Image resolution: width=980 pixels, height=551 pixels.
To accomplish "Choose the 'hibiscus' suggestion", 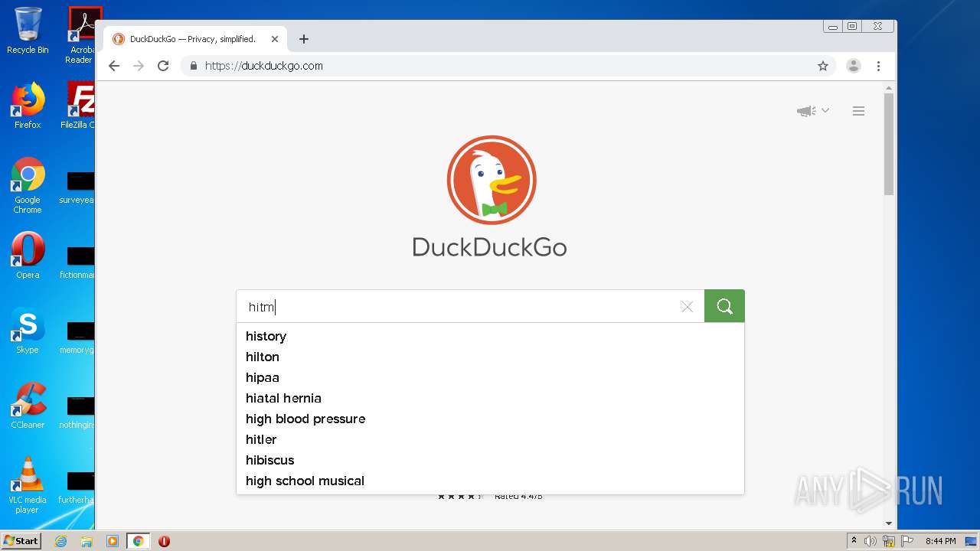I will pyautogui.click(x=490, y=460).
